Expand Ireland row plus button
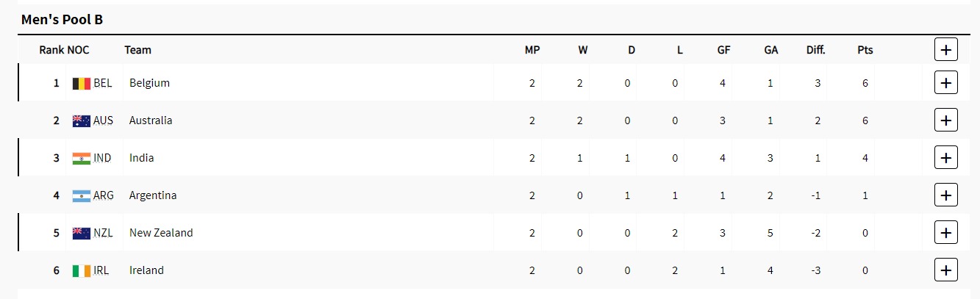The width and height of the screenshot is (980, 299). pyautogui.click(x=945, y=270)
